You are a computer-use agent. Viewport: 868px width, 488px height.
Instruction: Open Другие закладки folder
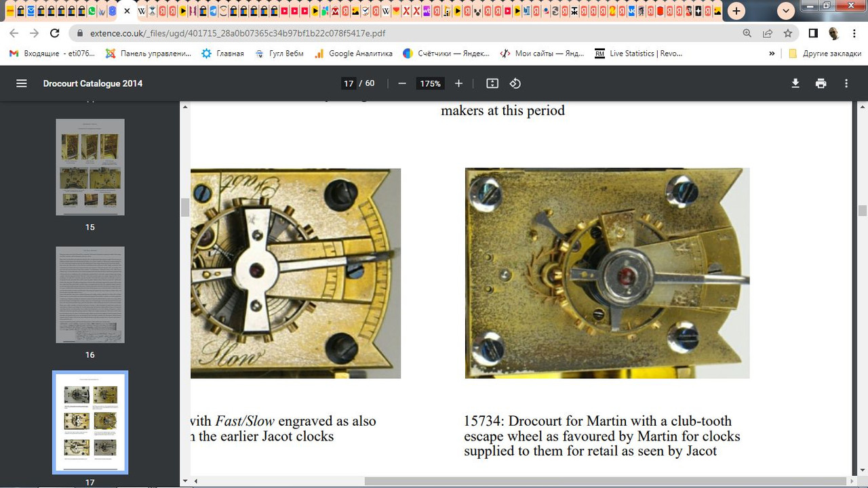click(x=824, y=54)
